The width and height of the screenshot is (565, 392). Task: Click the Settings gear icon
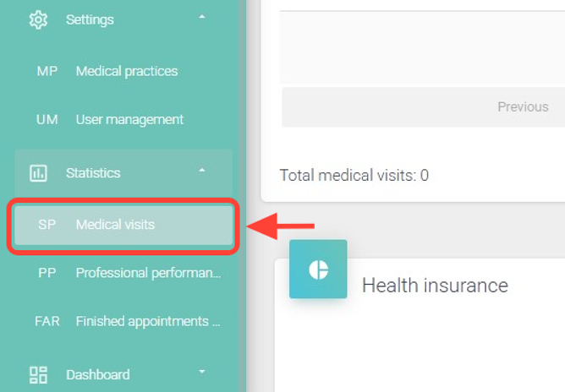tap(38, 19)
